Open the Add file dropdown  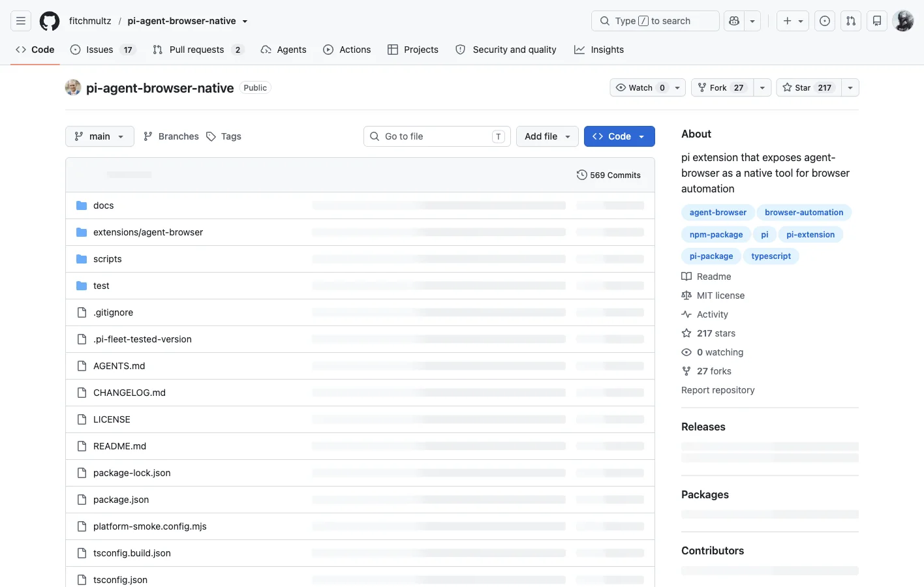coord(547,136)
